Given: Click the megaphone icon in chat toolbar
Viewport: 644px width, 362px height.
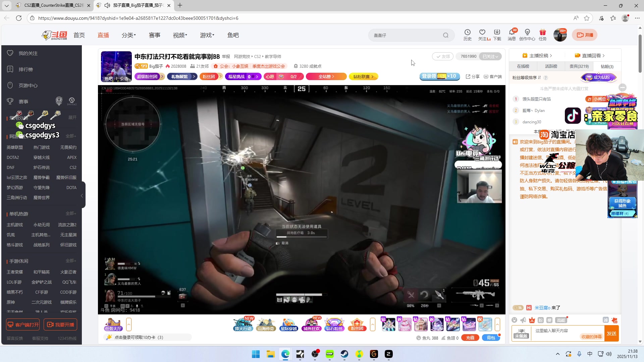Looking at the screenshot, I should click(523, 320).
